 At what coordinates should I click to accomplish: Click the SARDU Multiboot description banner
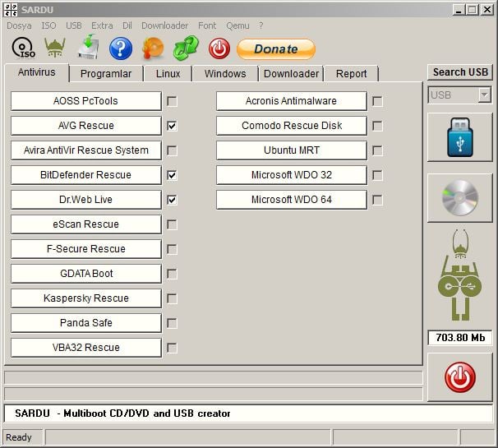(248, 413)
